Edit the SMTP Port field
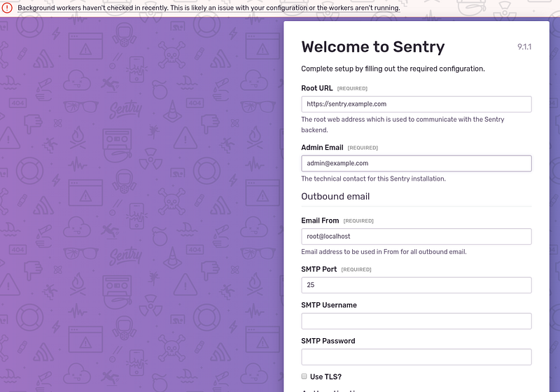Image resolution: width=560 pixels, height=392 pixels. tap(416, 286)
